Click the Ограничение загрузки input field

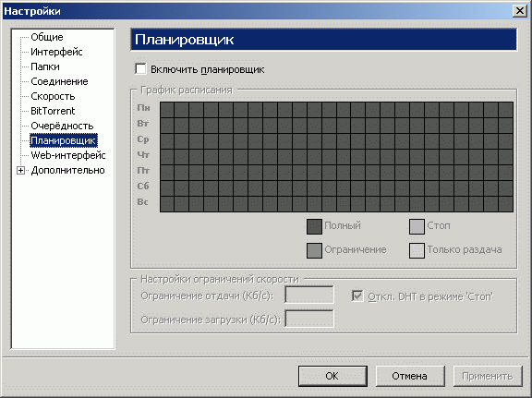(x=309, y=319)
